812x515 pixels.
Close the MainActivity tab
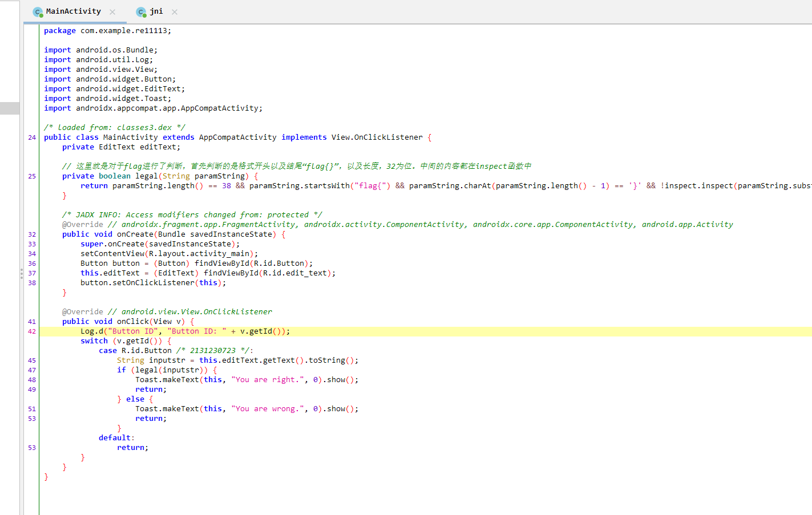pyautogui.click(x=112, y=12)
